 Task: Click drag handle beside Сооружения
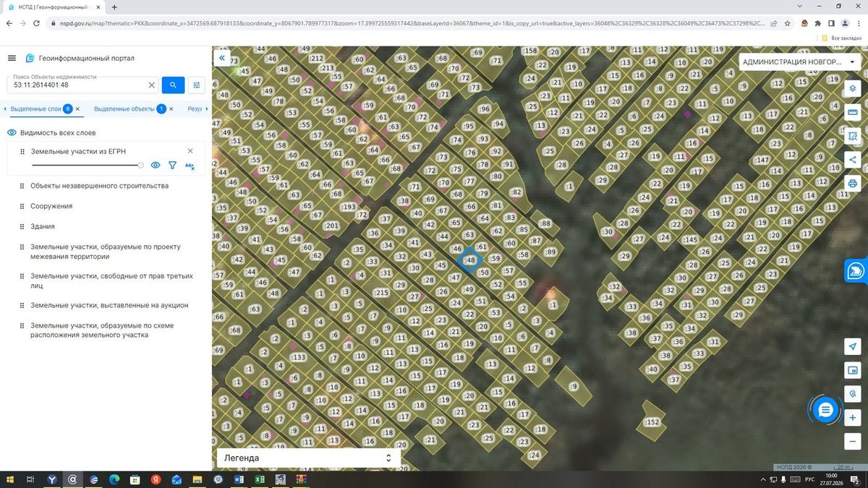22,207
